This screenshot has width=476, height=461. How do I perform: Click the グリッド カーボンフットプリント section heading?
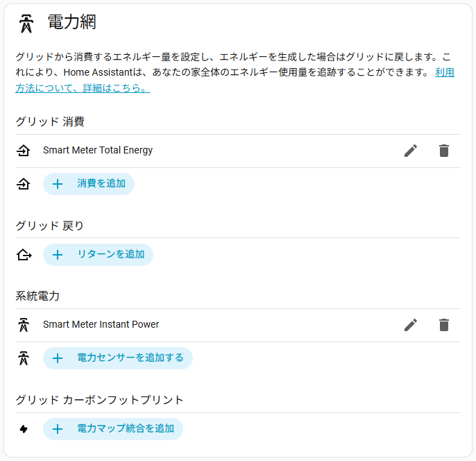pos(100,400)
